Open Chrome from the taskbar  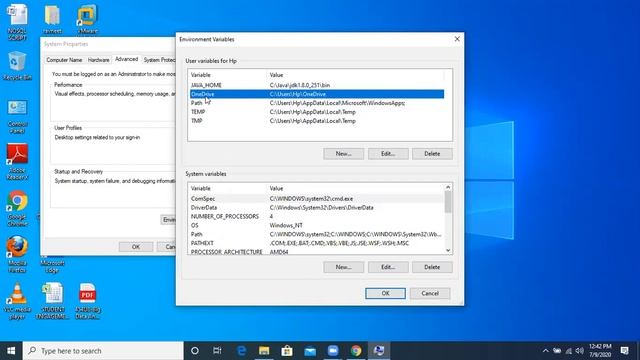pos(356,351)
